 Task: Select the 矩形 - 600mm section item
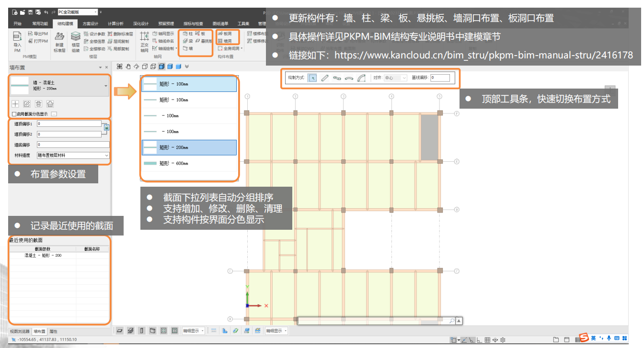pyautogui.click(x=189, y=164)
